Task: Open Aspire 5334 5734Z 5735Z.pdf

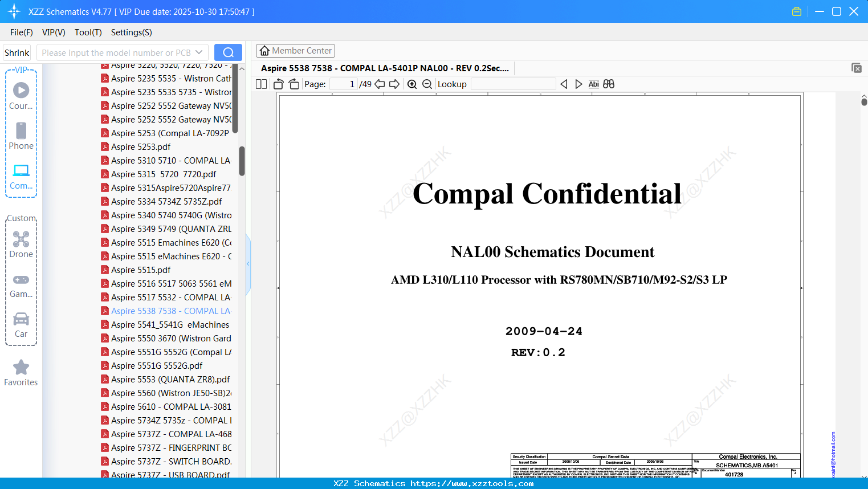Action: coord(166,201)
